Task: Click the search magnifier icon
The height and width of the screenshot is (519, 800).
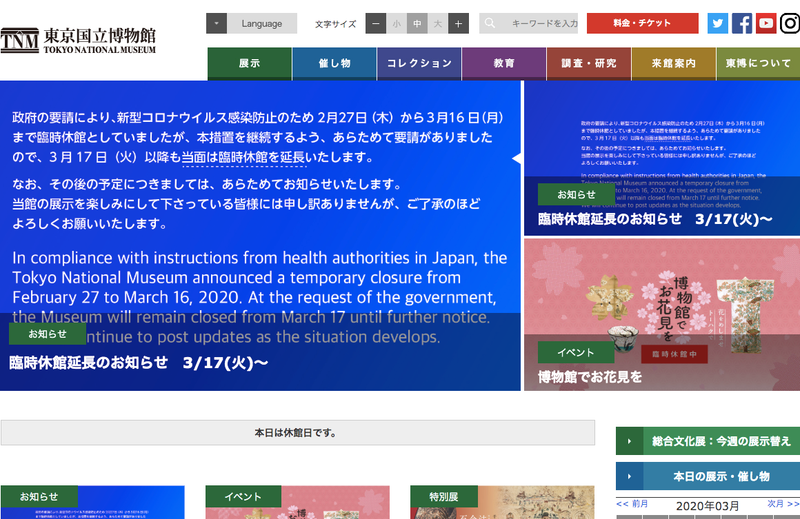Action: 490,23
